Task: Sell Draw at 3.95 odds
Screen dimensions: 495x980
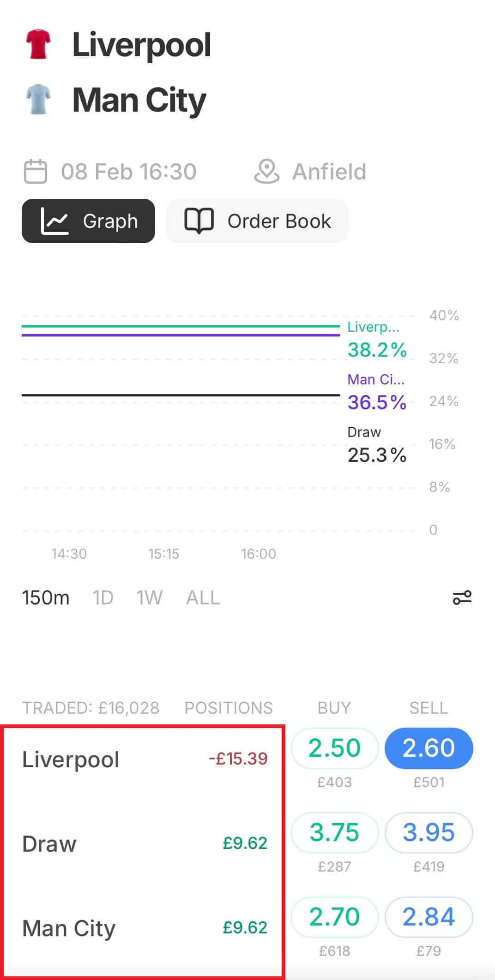Action: click(429, 832)
